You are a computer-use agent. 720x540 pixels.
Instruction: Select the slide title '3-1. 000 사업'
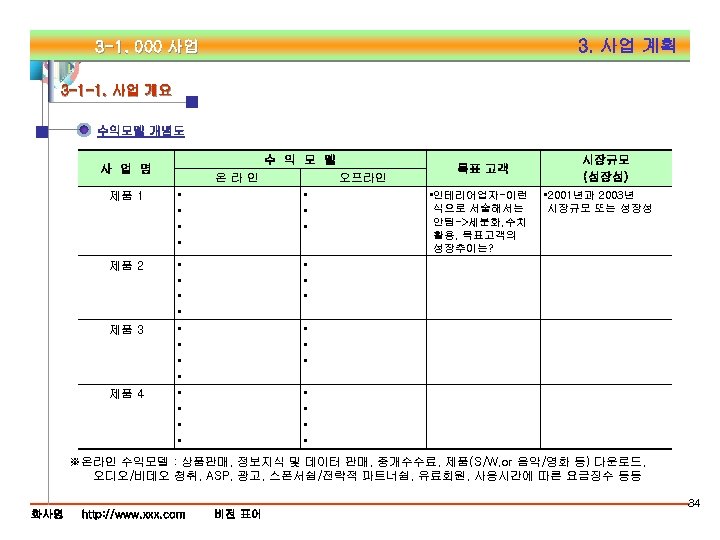click(146, 46)
